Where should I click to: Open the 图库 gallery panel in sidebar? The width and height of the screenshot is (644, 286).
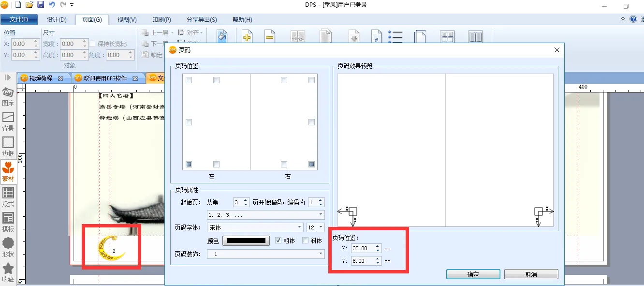pos(8,97)
